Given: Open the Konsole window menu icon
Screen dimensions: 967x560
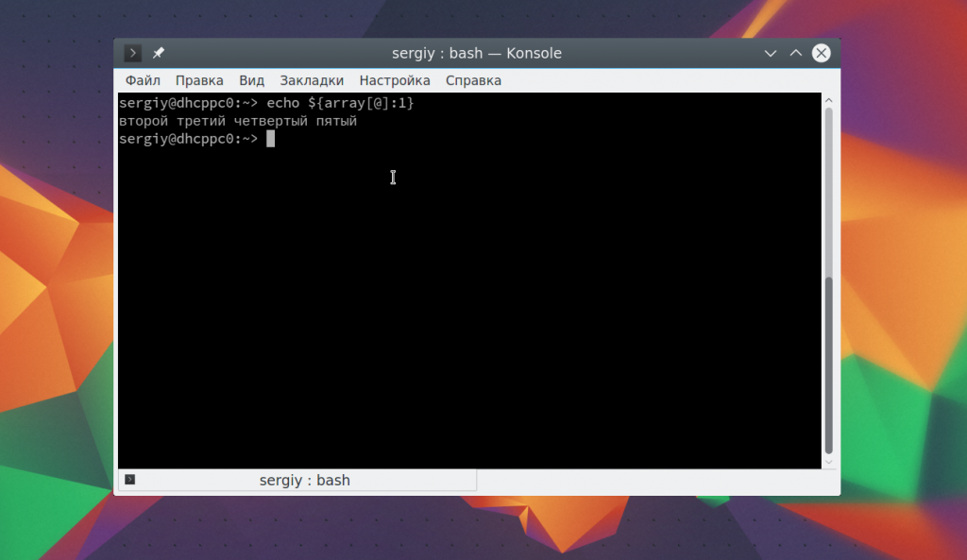Looking at the screenshot, I should click(133, 53).
